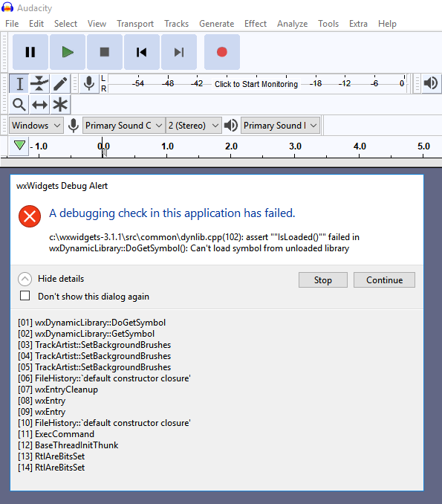Click the Continue button in debug alert
442x504 pixels.
(384, 280)
